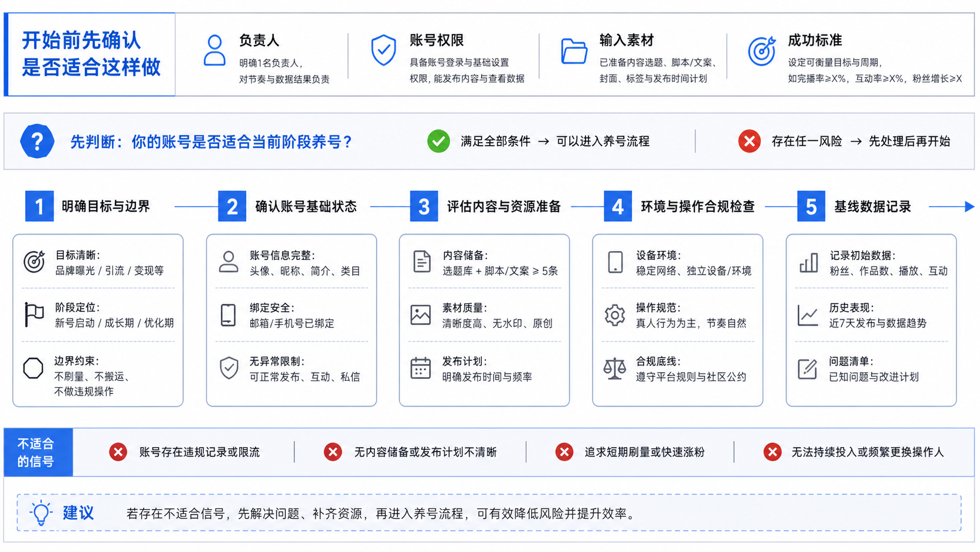Click the text 追求短期刷量或快速涨粉
Image resolution: width=980 pixels, height=552 pixels.
tap(644, 452)
